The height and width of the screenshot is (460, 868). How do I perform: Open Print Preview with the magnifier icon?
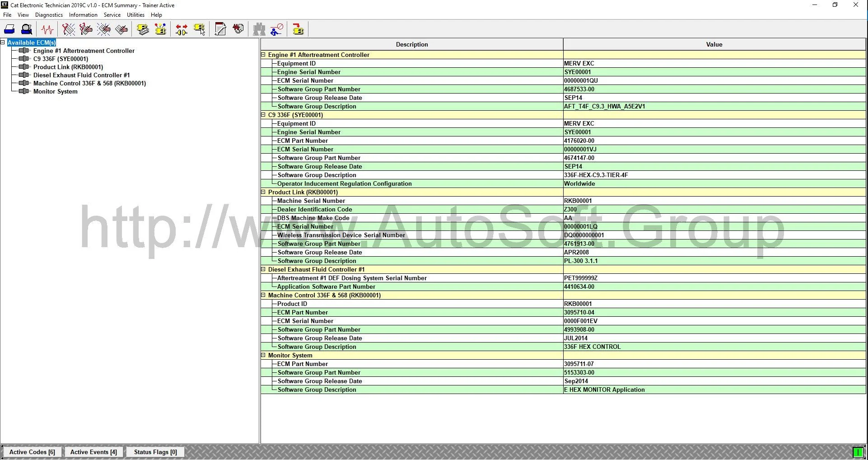(27, 30)
